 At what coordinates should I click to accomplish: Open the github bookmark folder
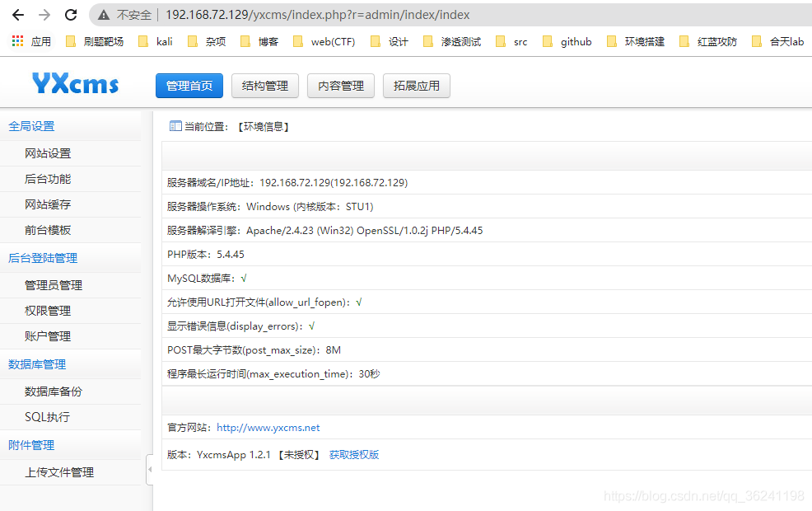(x=567, y=41)
